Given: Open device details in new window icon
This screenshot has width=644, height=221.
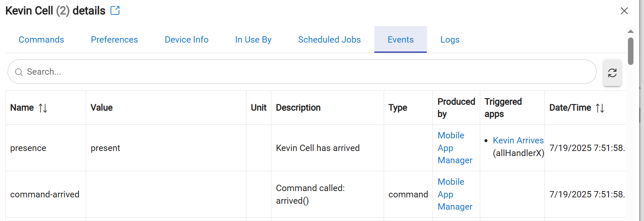Looking at the screenshot, I should pos(115,11).
